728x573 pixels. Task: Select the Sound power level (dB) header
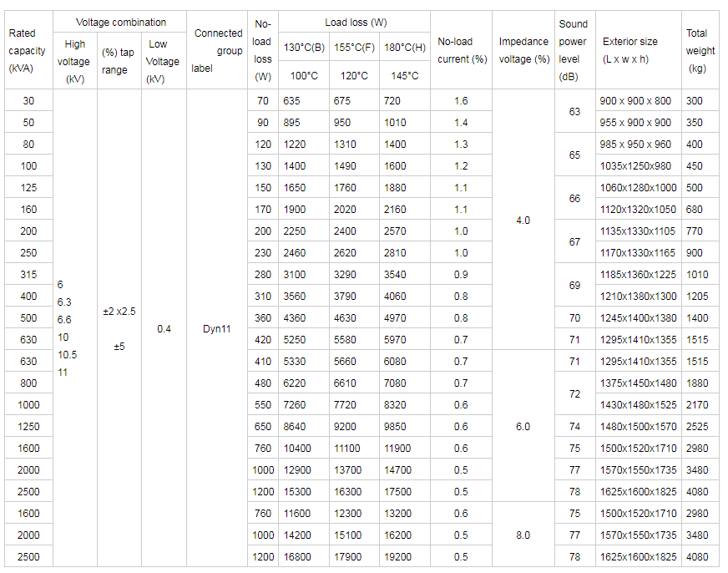(x=574, y=51)
